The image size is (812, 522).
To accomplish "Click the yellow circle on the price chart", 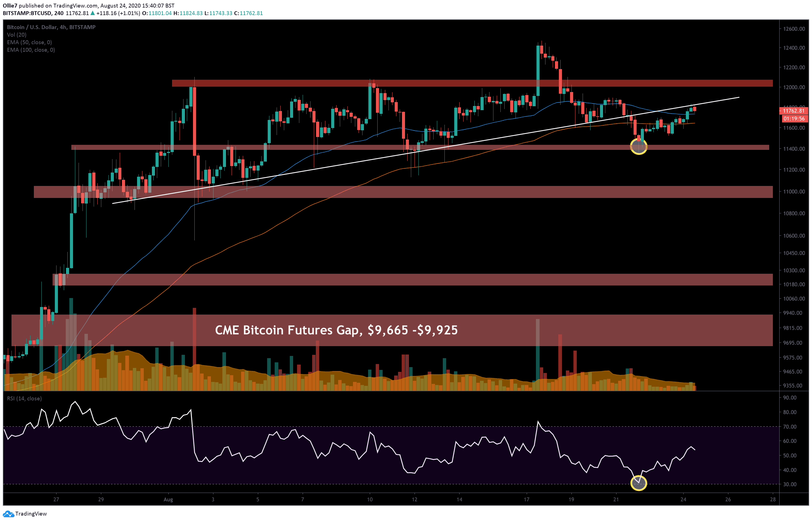I will pyautogui.click(x=639, y=146).
